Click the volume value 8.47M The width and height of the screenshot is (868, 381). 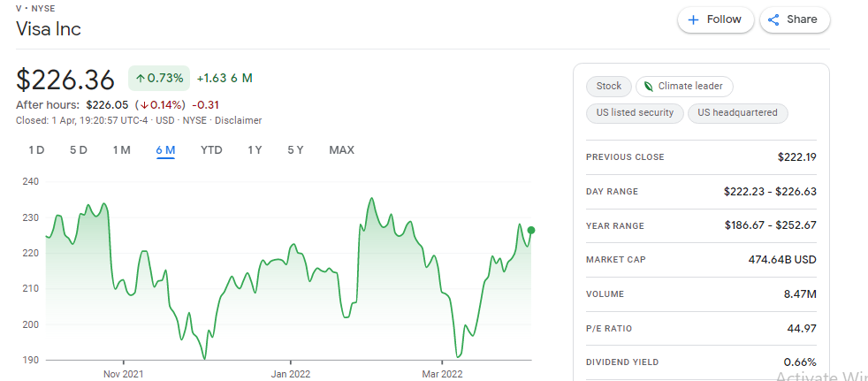click(800, 294)
